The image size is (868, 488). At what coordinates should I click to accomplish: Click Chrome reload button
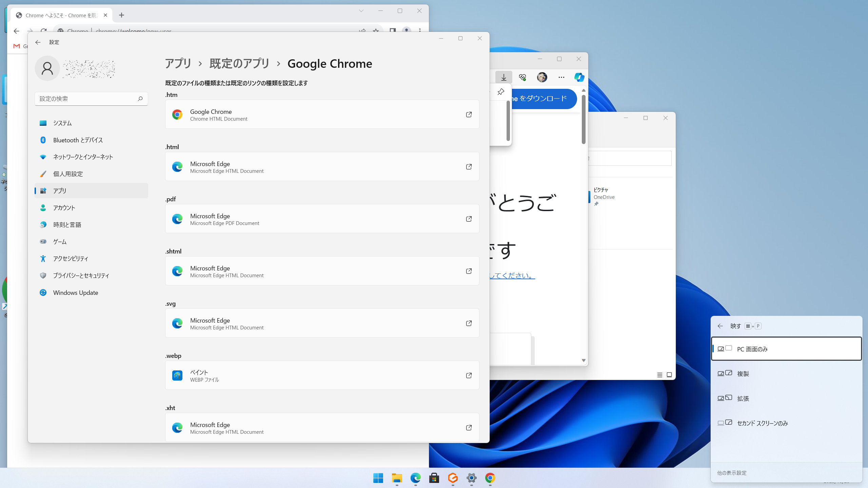[43, 31]
